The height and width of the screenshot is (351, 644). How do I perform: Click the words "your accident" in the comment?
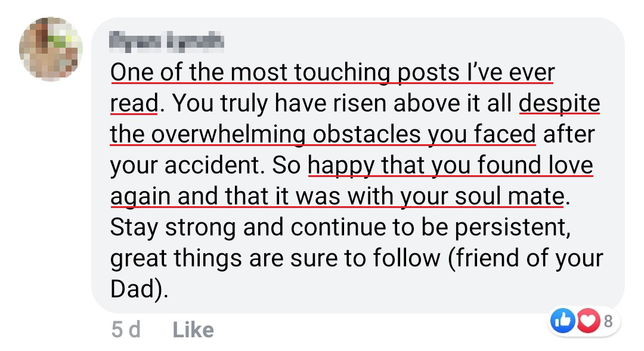[183, 166]
